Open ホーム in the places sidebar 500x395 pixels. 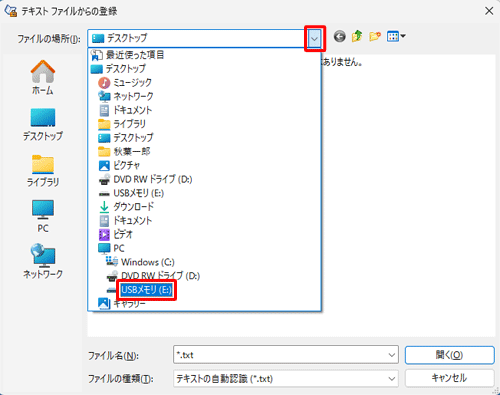(43, 77)
